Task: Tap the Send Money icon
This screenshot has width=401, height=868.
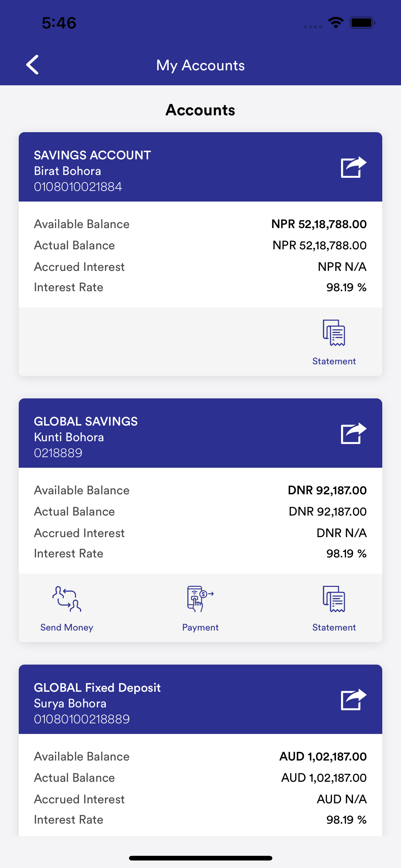Action: tap(67, 599)
